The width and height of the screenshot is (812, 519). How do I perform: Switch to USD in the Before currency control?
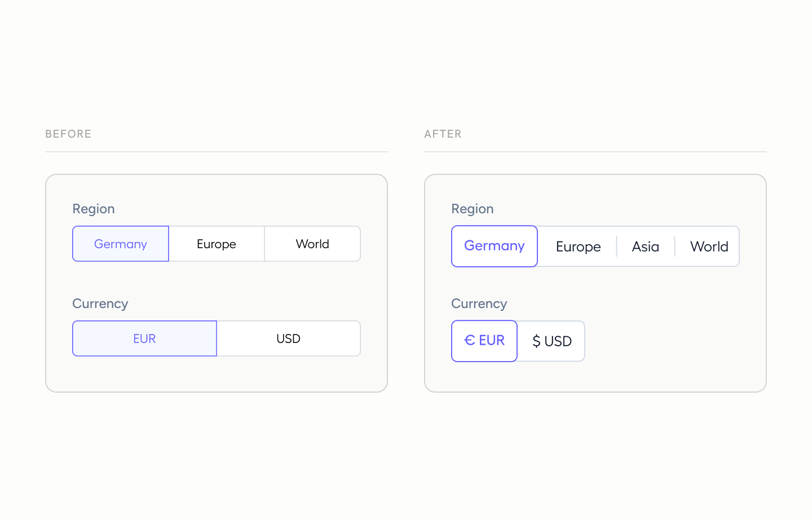click(x=289, y=338)
